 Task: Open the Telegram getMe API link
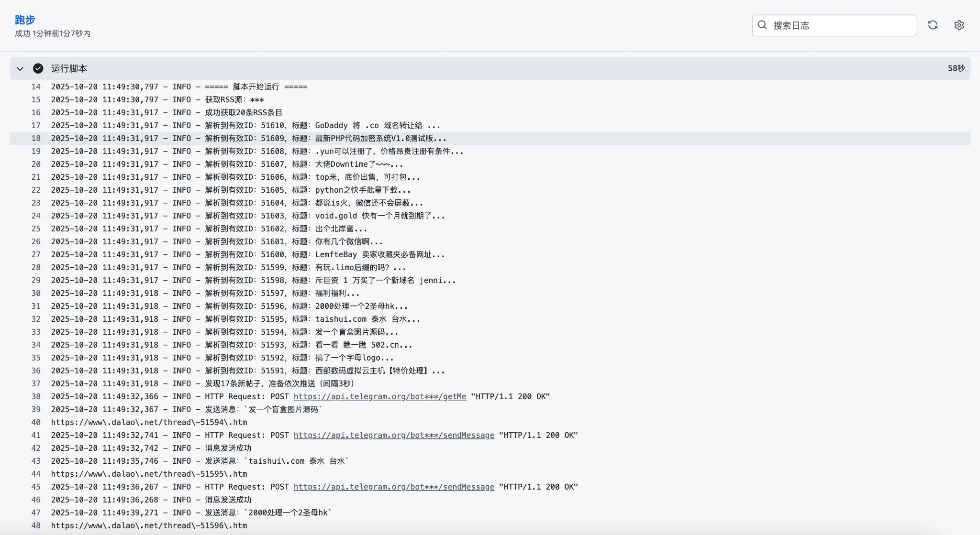tap(379, 396)
